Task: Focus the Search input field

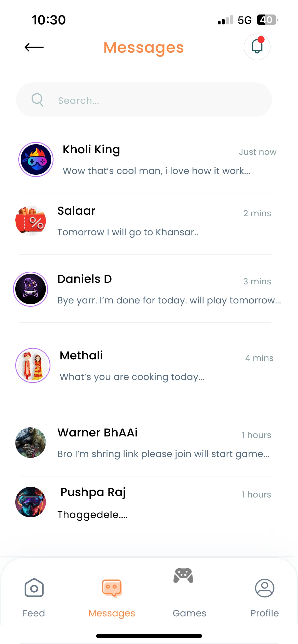Action: click(x=144, y=100)
